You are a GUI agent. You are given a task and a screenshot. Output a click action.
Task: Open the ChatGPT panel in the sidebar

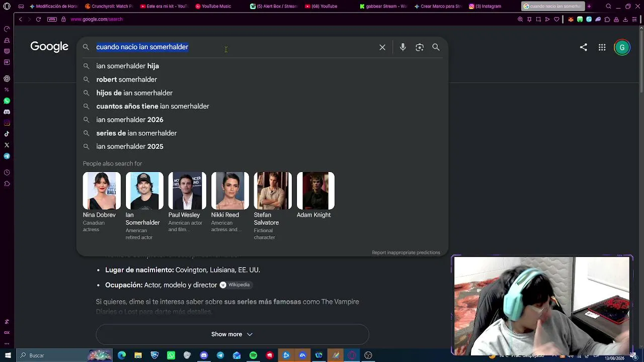pyautogui.click(x=7, y=78)
